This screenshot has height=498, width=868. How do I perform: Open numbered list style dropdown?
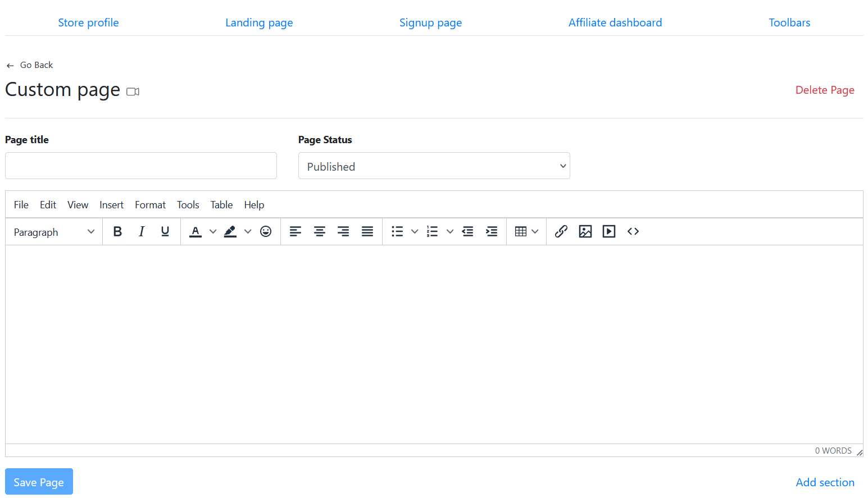[450, 231]
